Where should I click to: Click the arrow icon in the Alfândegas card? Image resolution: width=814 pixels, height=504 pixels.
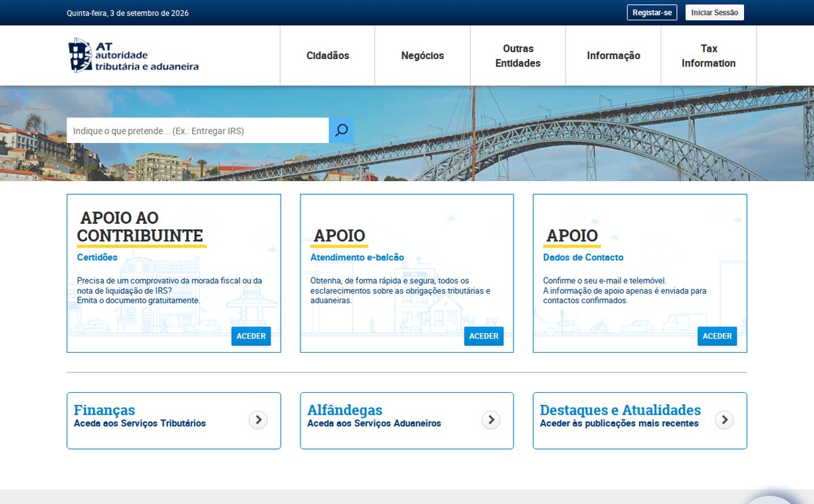491,420
